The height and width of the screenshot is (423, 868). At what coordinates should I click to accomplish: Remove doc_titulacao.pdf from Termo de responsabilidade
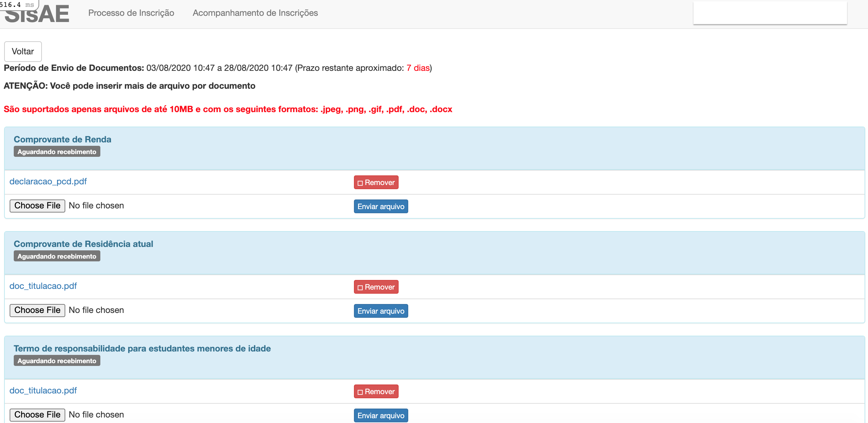(376, 391)
